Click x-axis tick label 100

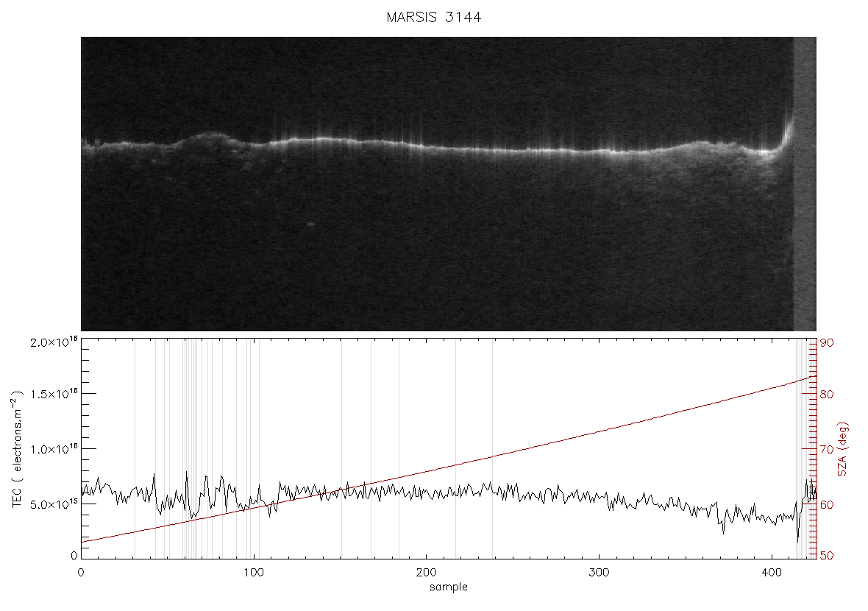tap(254, 572)
